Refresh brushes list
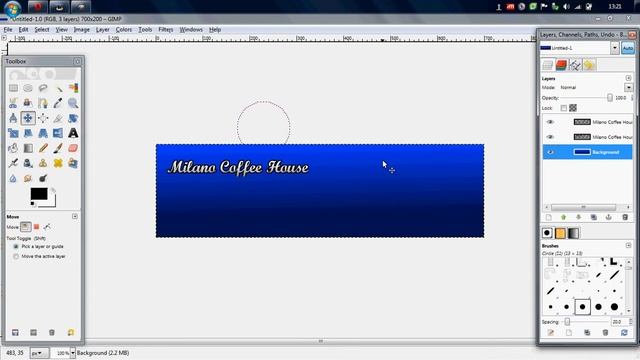640x360 pixels. [x=624, y=333]
